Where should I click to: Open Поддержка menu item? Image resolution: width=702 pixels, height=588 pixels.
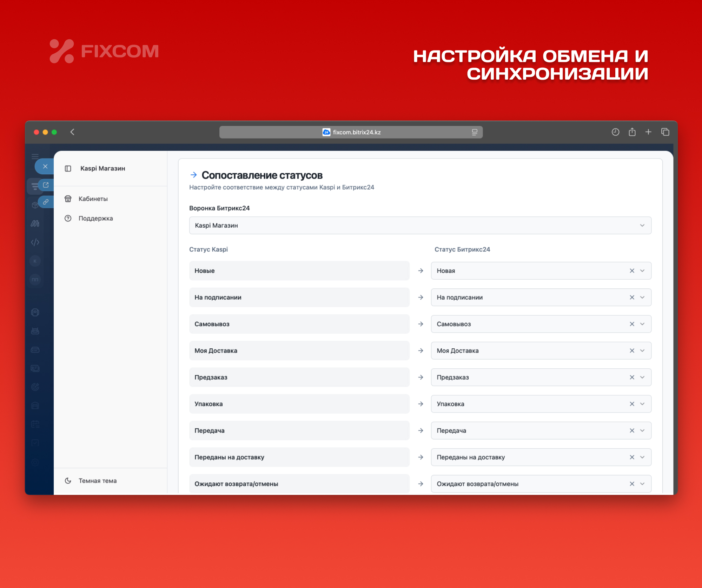[95, 219]
